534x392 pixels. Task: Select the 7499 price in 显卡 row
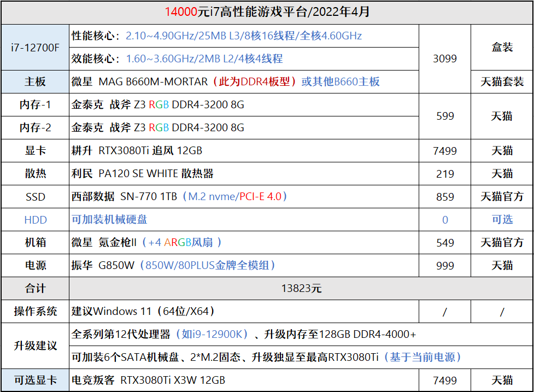click(445, 150)
